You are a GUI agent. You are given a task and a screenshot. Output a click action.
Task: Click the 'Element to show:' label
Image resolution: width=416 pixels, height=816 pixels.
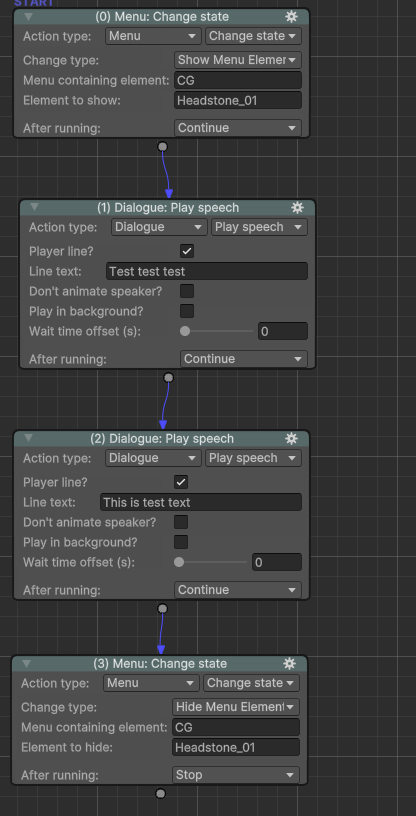(x=72, y=100)
